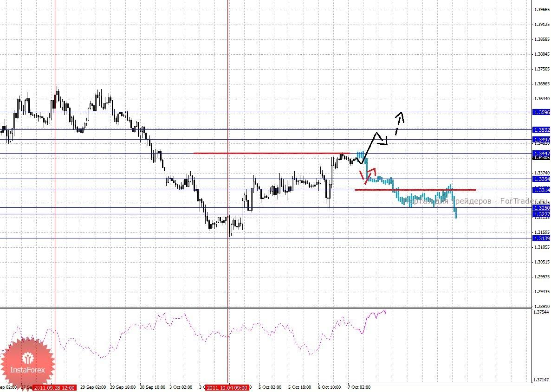This screenshot has width=551, height=392.
Task: Select the 1.3596 price level label
Action: [x=542, y=112]
